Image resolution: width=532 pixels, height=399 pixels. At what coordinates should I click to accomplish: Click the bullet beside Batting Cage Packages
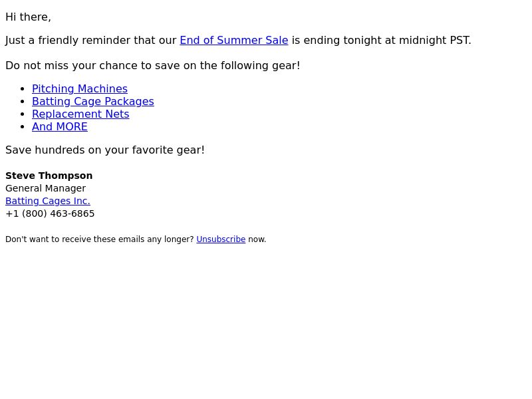(23, 102)
